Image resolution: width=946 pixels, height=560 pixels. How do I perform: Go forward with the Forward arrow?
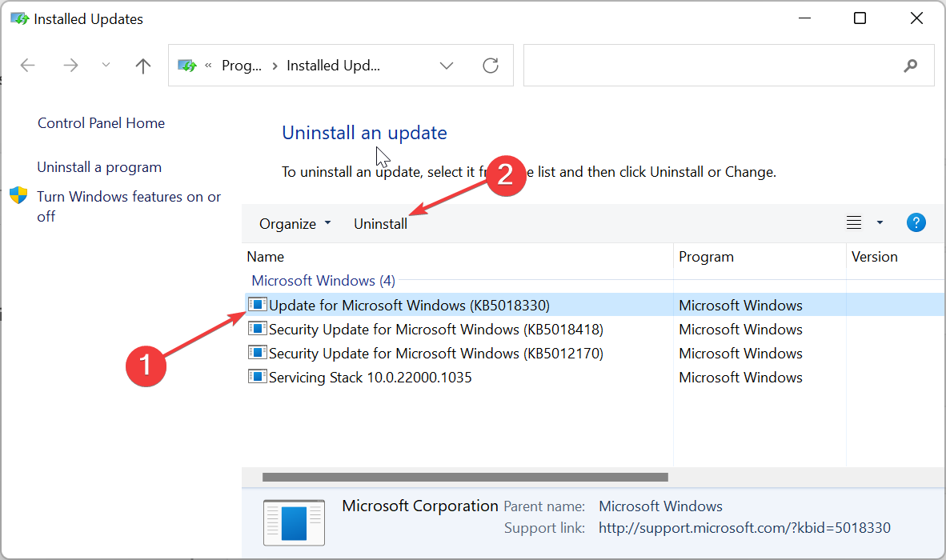(70, 65)
